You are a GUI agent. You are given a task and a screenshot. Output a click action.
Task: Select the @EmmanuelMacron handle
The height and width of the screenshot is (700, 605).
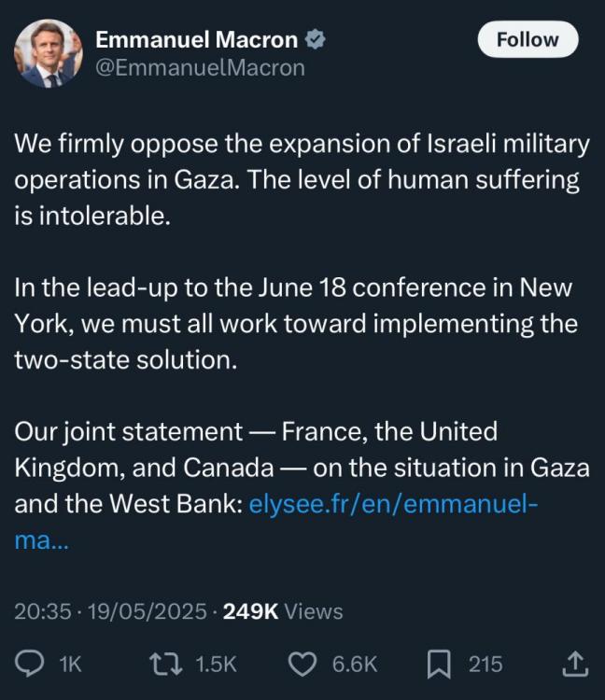pos(200,68)
